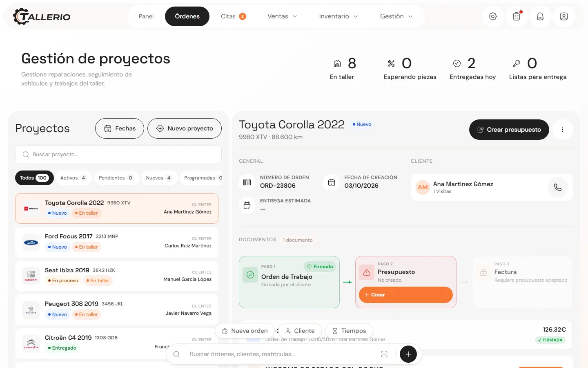Expand the Gestión dropdown menu

coord(396,16)
